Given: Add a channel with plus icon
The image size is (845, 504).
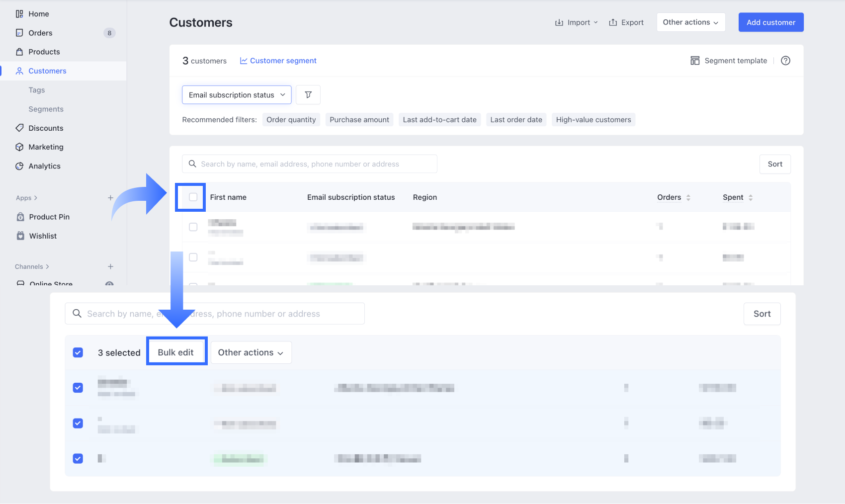Looking at the screenshot, I should [x=110, y=267].
